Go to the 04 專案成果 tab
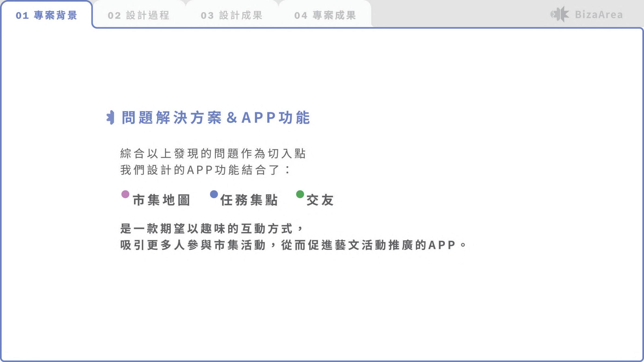The image size is (644, 362). pos(325,15)
